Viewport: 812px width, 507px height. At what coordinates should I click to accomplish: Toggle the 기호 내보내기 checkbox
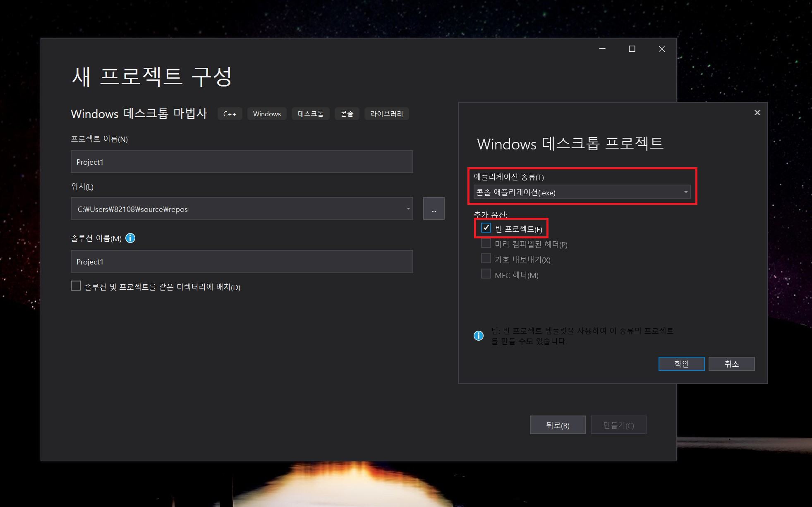coord(486,259)
